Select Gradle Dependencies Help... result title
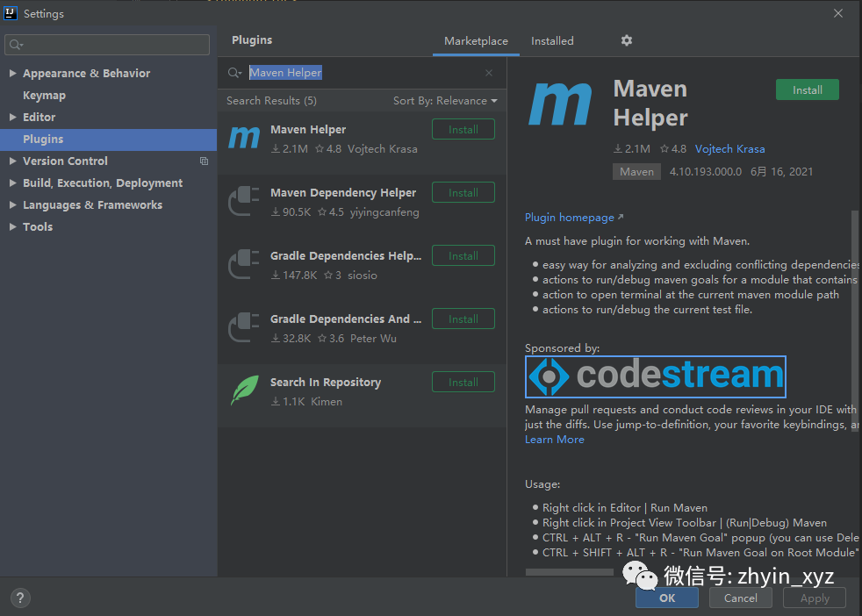Image resolution: width=862 pixels, height=616 pixels. pos(346,256)
